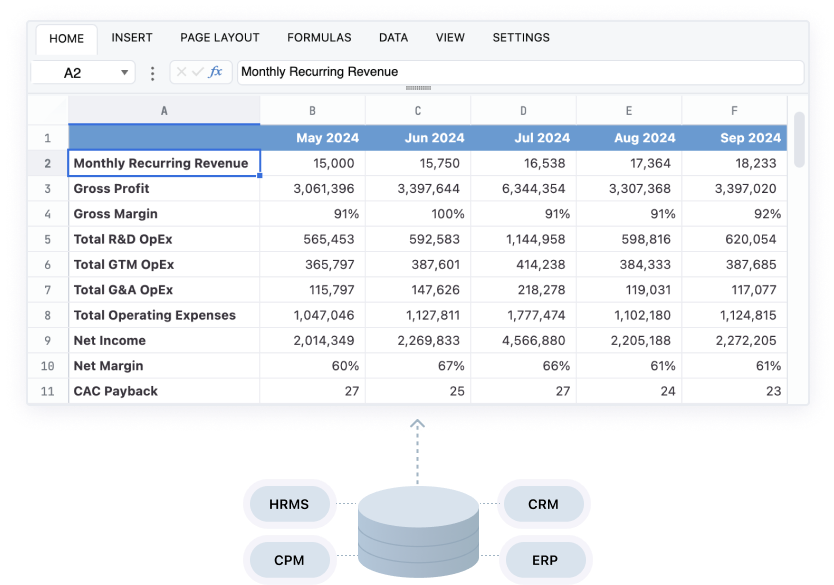Click the cancel X icon in formula bar
Screen dimensions: 834x585
pos(182,72)
